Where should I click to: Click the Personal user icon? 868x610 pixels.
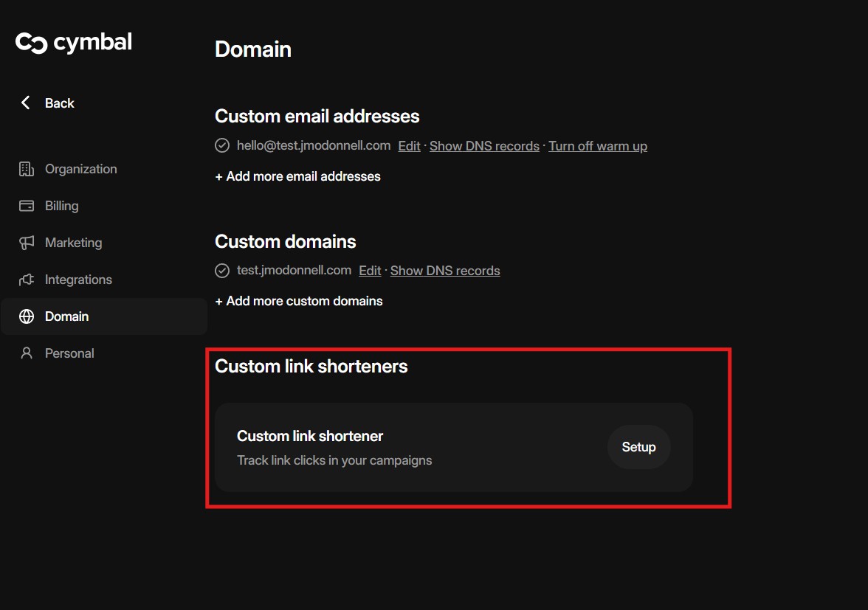point(27,353)
